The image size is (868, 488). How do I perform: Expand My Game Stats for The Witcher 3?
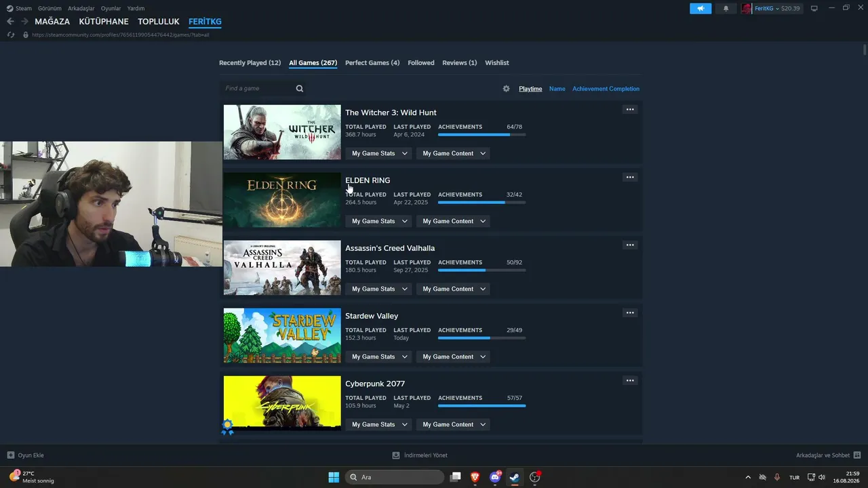(x=379, y=153)
